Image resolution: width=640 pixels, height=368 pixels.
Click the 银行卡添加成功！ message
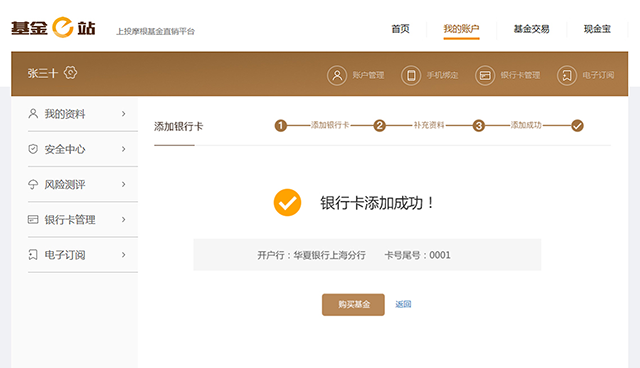click(377, 203)
